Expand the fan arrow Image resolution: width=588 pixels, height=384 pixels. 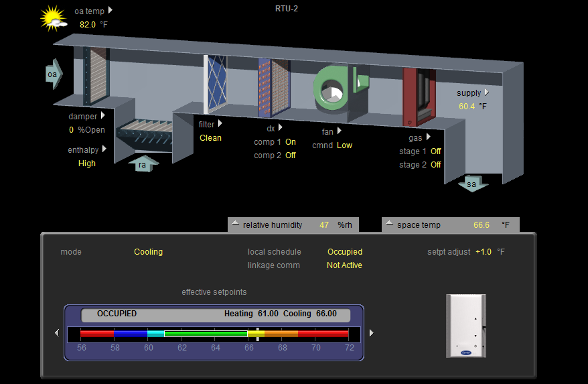340,131
